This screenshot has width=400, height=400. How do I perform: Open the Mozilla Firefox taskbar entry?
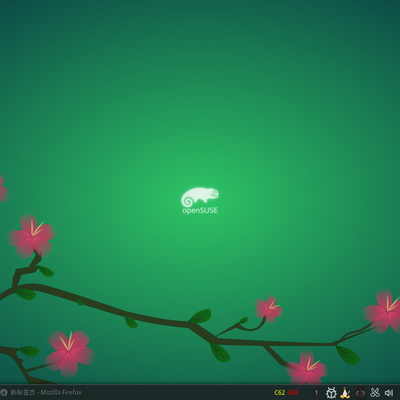41,393
